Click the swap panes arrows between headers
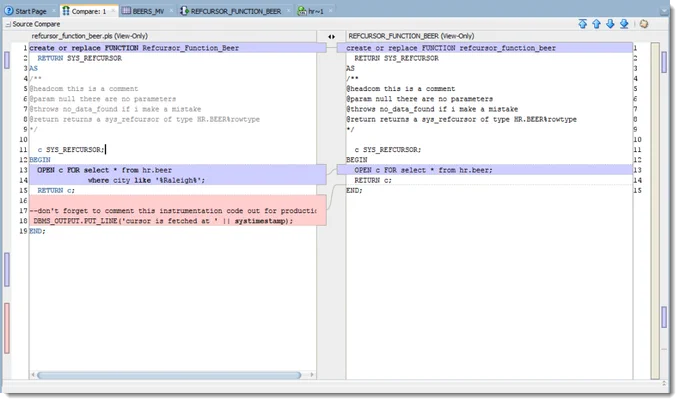The image size is (680, 403). pos(331,36)
